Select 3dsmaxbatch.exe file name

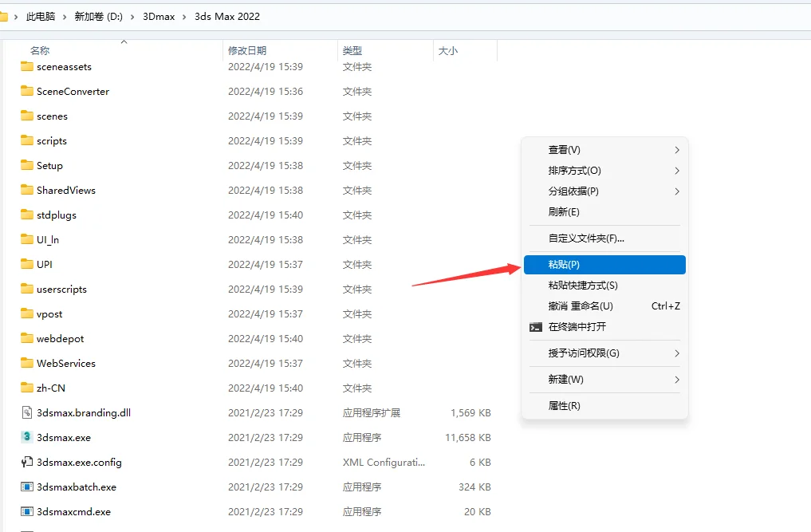(77, 487)
